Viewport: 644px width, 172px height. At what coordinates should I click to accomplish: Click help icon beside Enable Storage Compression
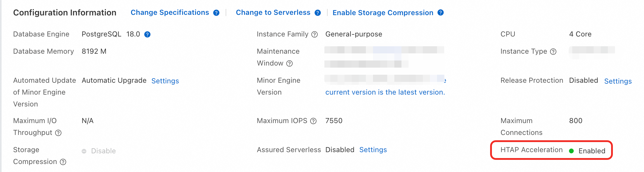[441, 12]
